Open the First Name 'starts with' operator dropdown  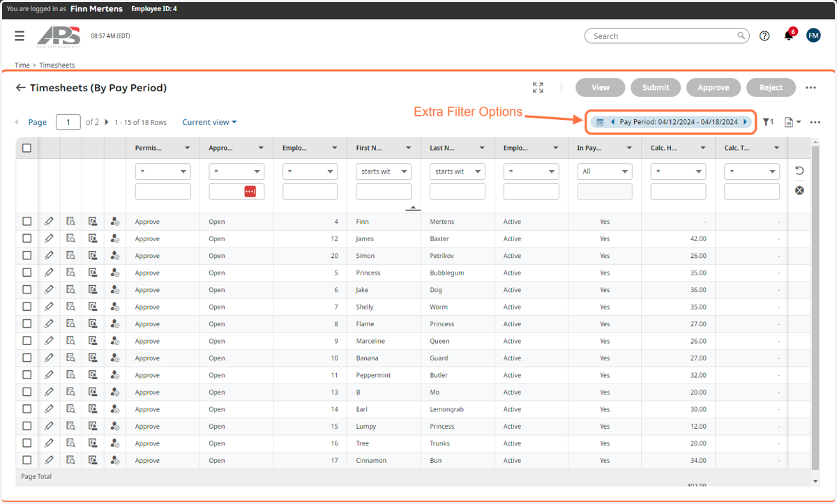(x=384, y=171)
